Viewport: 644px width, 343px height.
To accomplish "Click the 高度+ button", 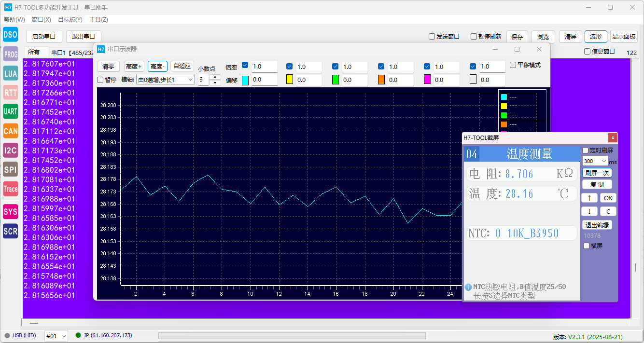I will (x=134, y=67).
